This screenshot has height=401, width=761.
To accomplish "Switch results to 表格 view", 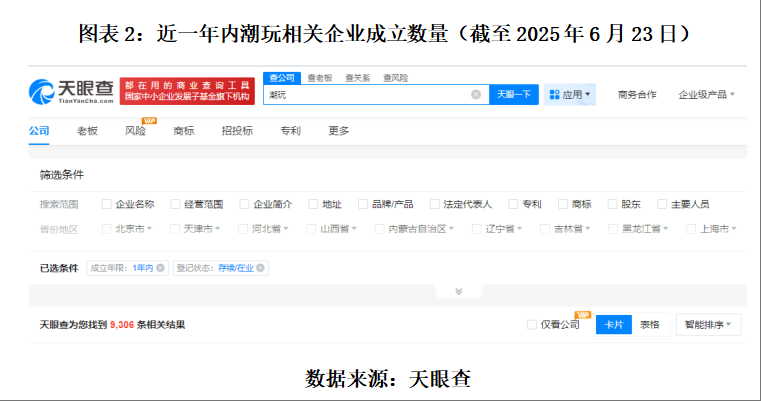I will [650, 325].
